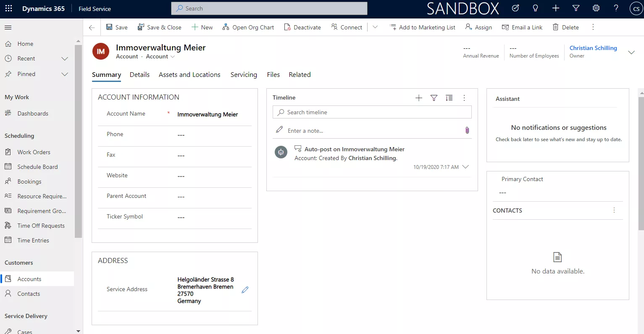Open the Christian Schilling owner link
644x334 pixels.
click(x=593, y=48)
